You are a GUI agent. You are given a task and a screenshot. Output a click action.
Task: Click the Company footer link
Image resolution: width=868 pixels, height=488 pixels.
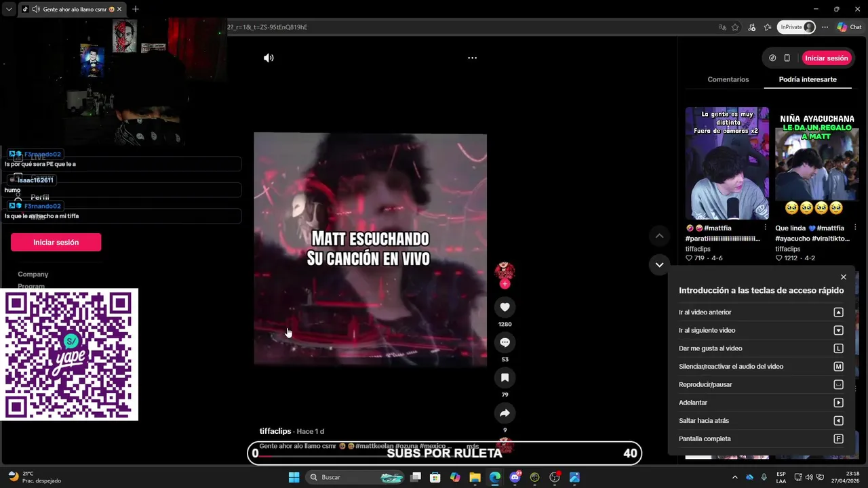[33, 274]
